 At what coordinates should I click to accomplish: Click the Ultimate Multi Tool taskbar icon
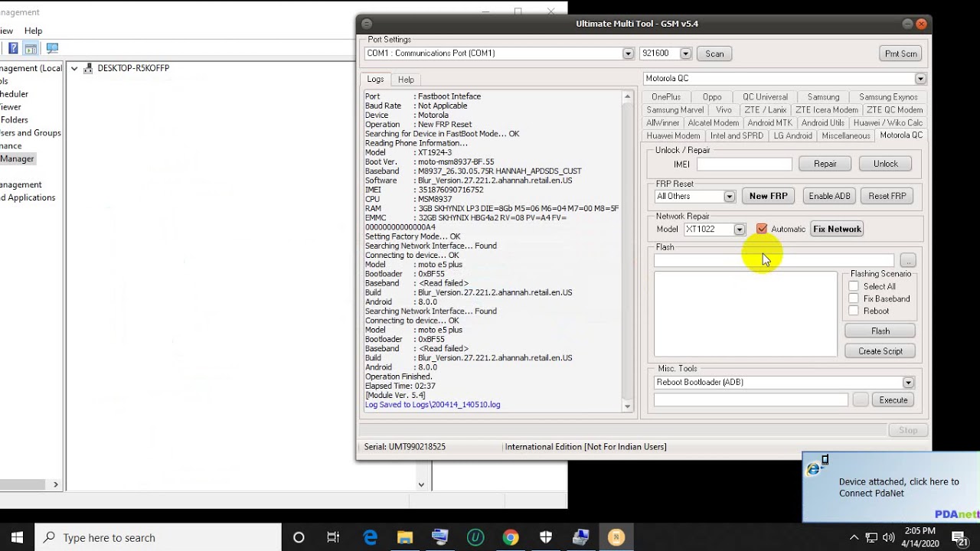(x=616, y=537)
